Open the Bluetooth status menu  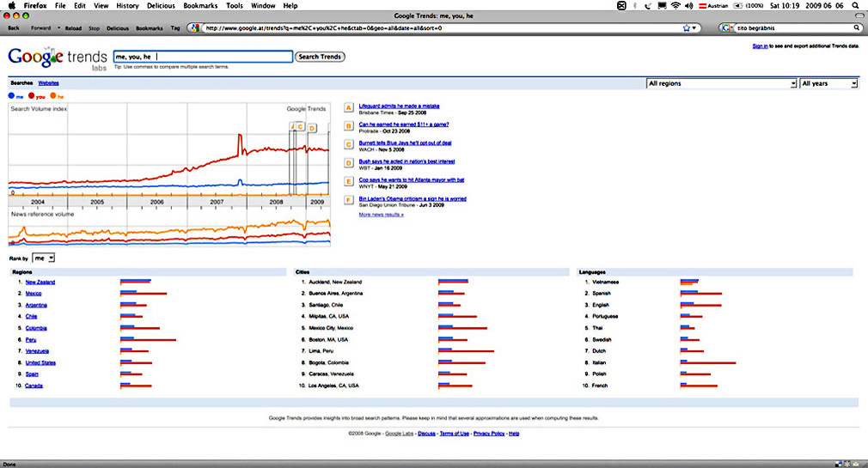tap(634, 5)
